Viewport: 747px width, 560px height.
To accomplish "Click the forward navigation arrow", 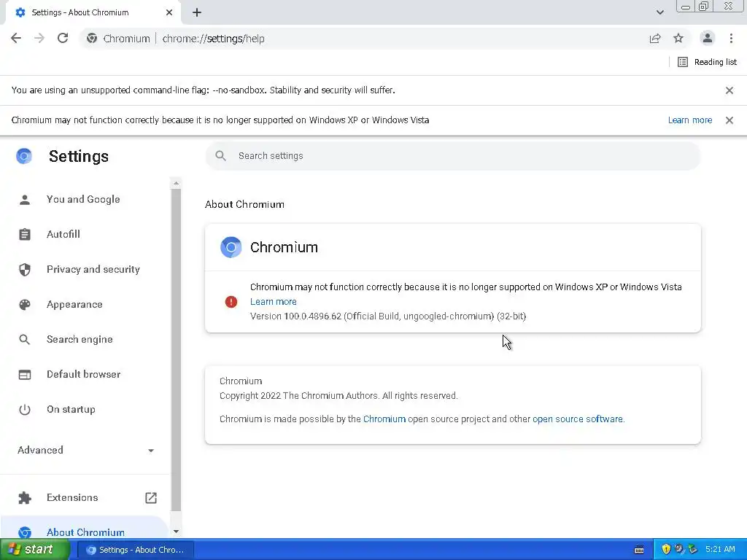I will click(x=39, y=39).
